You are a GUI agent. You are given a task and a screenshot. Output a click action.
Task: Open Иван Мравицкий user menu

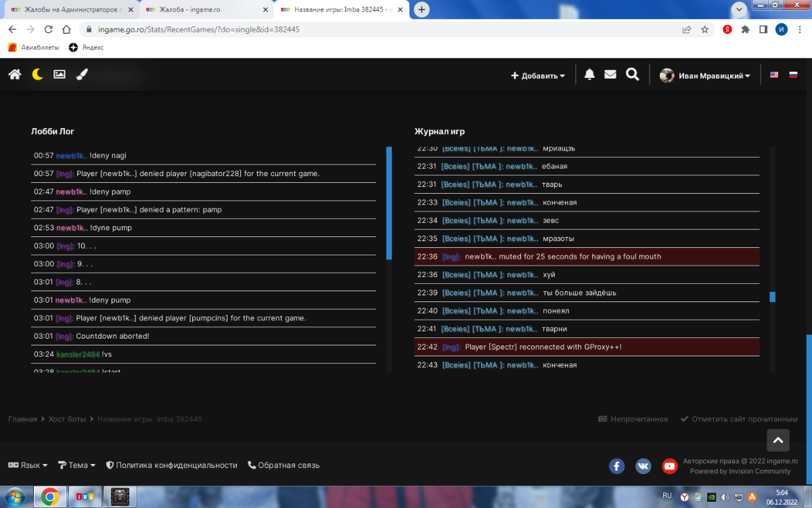pos(705,76)
